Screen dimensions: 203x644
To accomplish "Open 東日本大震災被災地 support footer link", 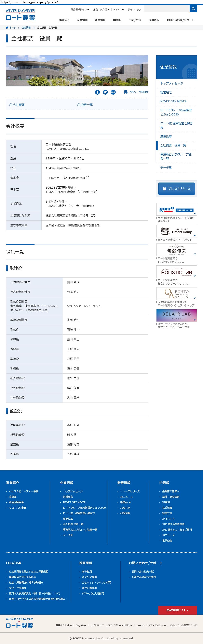I will [x=35, y=594].
